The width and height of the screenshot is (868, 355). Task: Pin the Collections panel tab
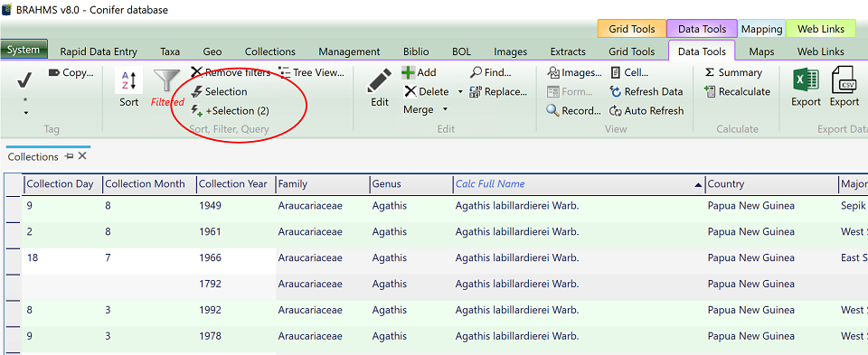coord(70,156)
